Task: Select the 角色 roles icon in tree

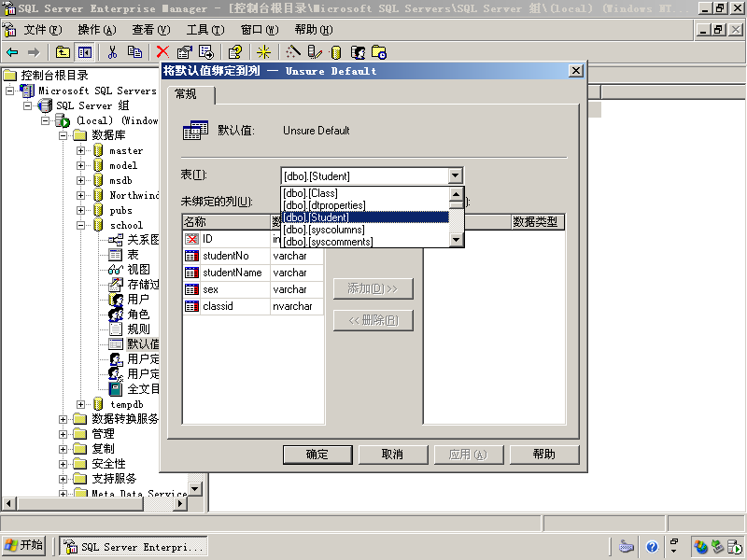Action: [116, 315]
